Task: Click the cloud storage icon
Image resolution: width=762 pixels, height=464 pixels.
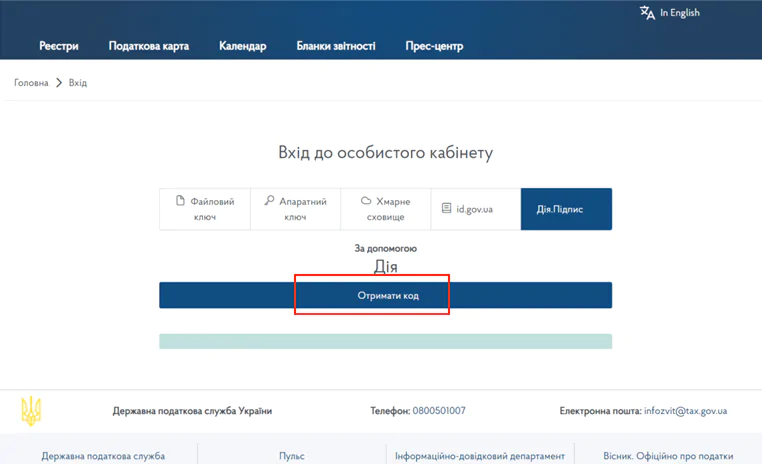Action: [x=366, y=201]
